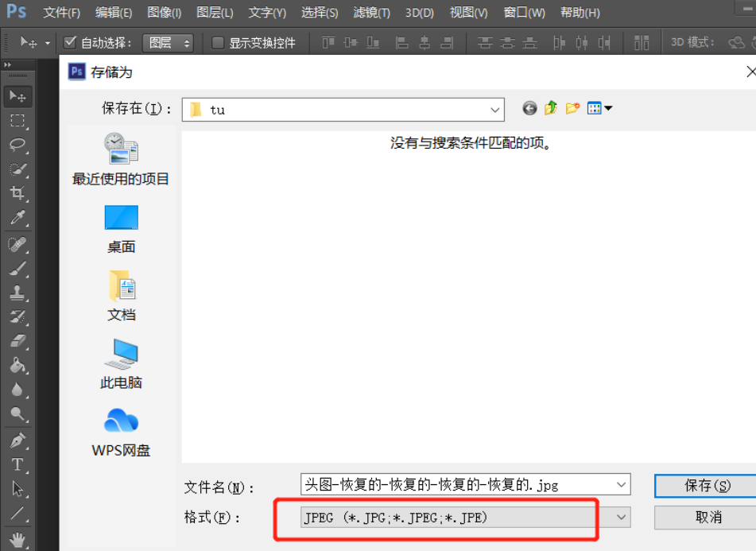Click distribute left edges icon
756x551 pixels.
point(559,43)
